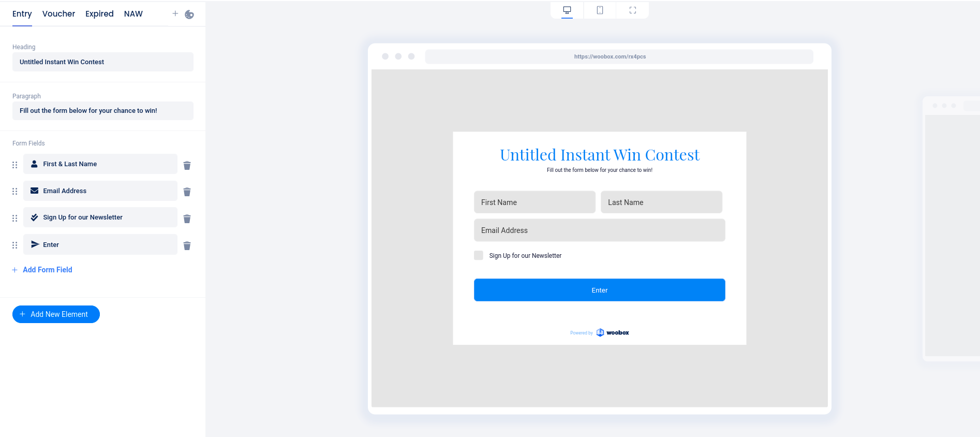Delete the First & Last Name field

(187, 165)
